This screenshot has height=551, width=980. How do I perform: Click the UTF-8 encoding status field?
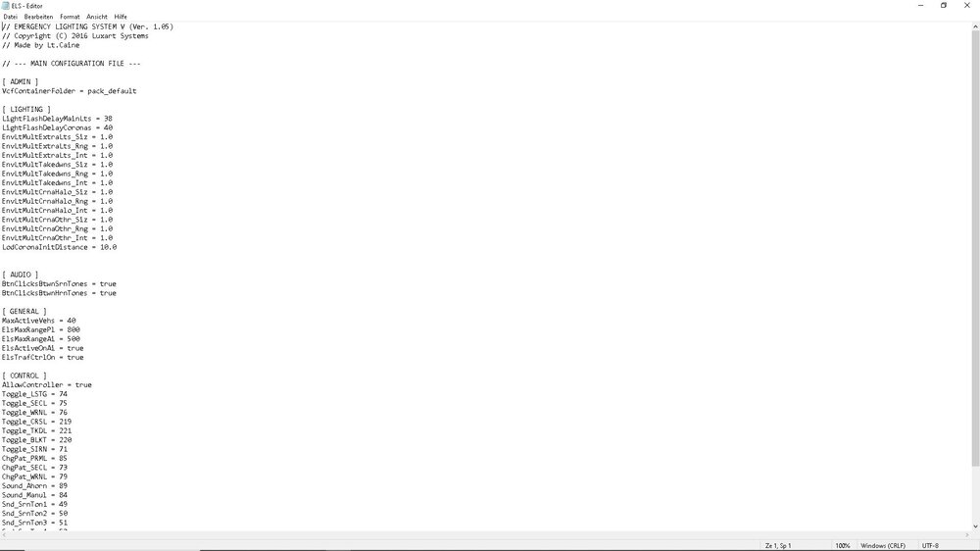(930, 545)
